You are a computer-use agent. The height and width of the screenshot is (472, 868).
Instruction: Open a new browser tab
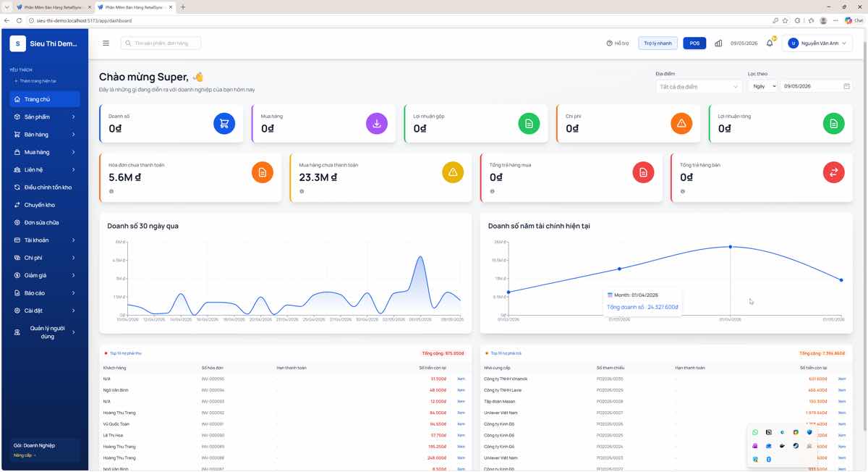(182, 7)
